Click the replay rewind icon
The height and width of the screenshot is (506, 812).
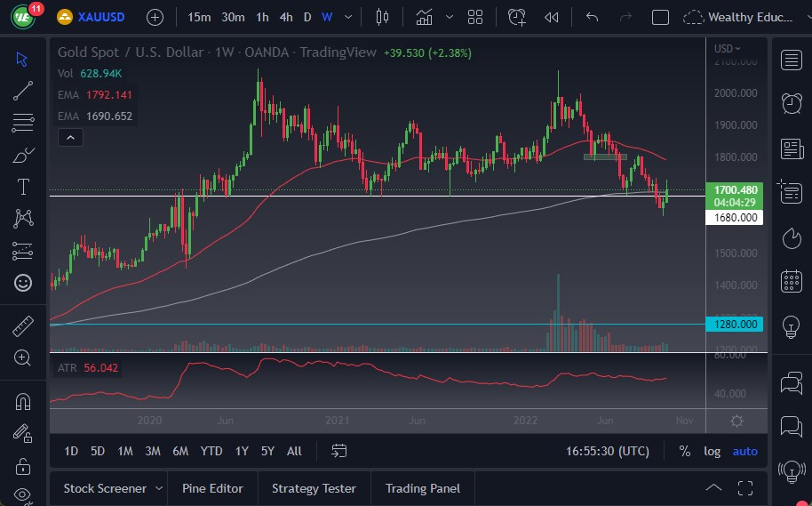pos(552,17)
